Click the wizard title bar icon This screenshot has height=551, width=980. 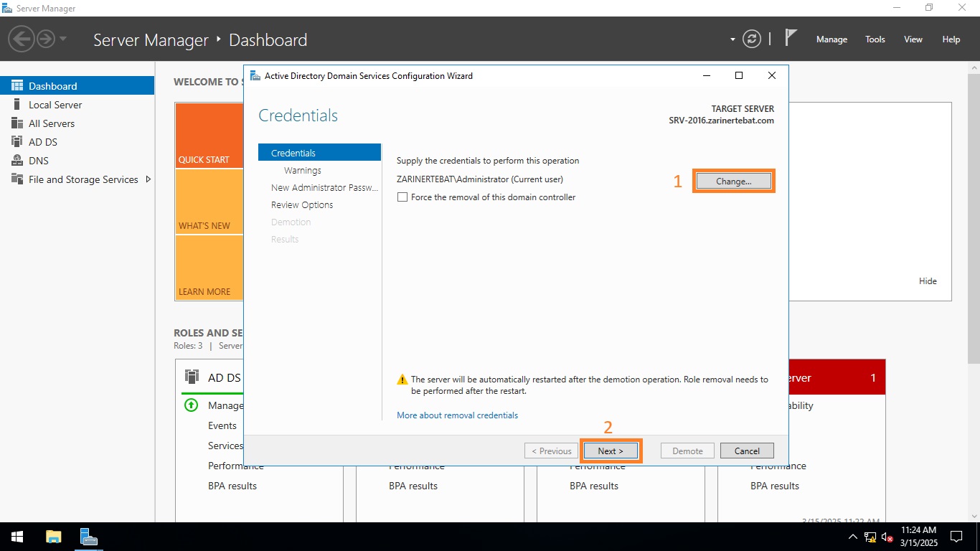[255, 75]
